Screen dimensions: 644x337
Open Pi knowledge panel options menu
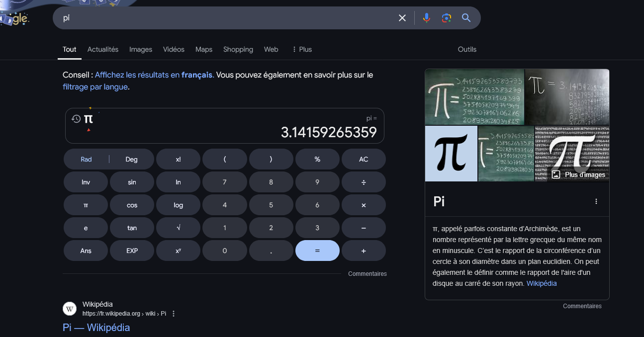[x=596, y=201]
